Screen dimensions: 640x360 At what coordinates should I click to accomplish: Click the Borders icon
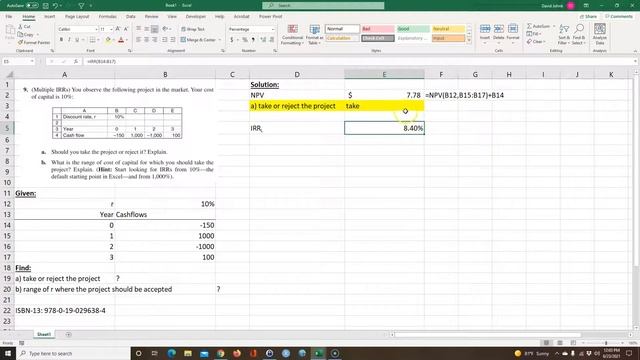tap(92, 40)
